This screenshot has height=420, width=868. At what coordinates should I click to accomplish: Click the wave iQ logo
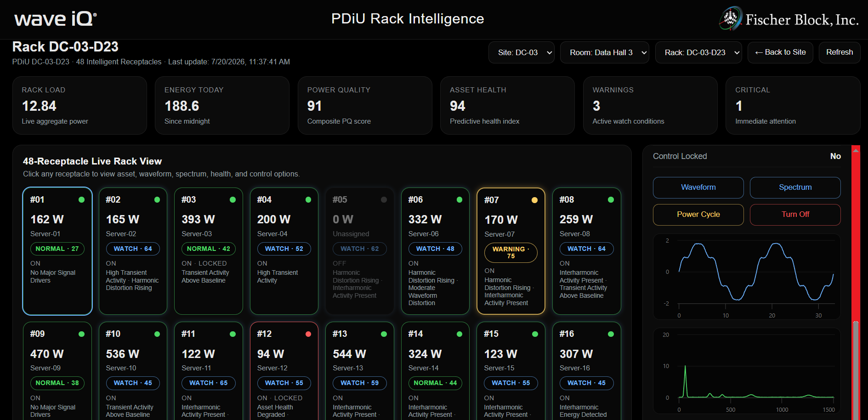click(x=56, y=19)
